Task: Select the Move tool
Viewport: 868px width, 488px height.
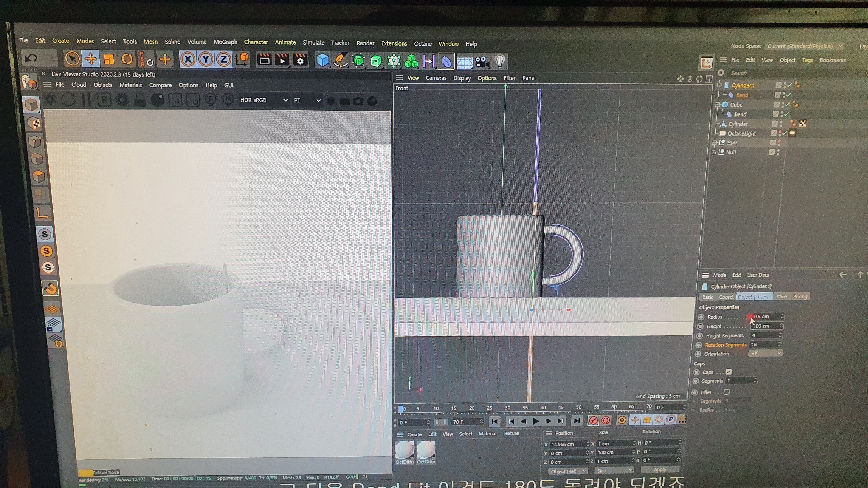Action: 91,59
